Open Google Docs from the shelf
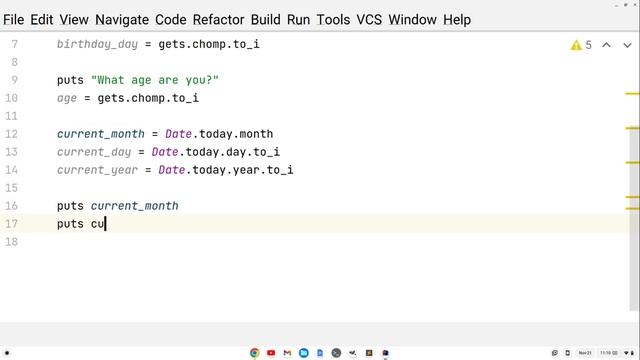The height and width of the screenshot is (360, 640). [320, 353]
